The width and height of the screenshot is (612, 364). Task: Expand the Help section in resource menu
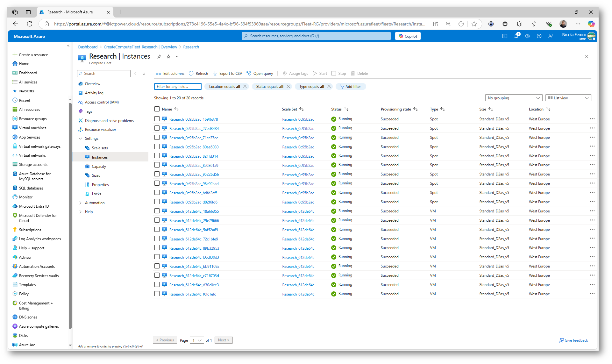[81, 212]
